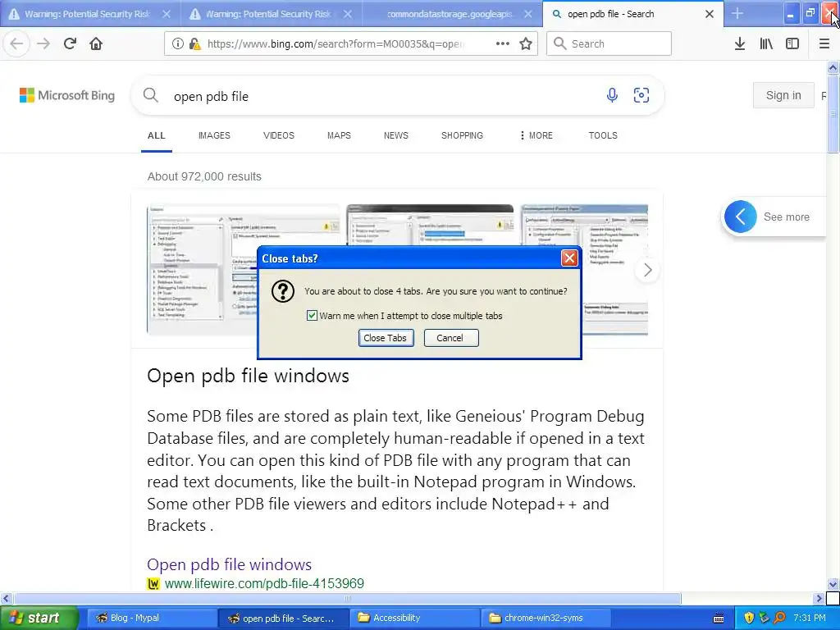Click the Bing Sign in button
The width and height of the screenshot is (840, 630).
pos(783,95)
